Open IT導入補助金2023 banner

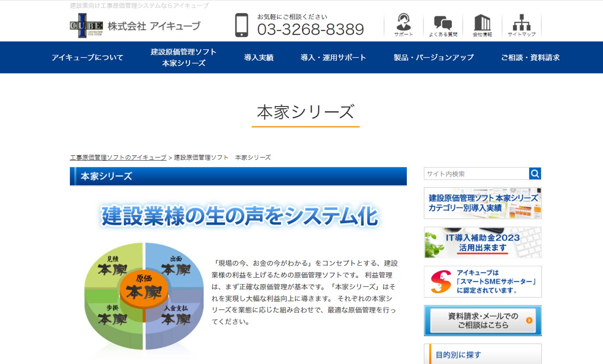point(482,243)
